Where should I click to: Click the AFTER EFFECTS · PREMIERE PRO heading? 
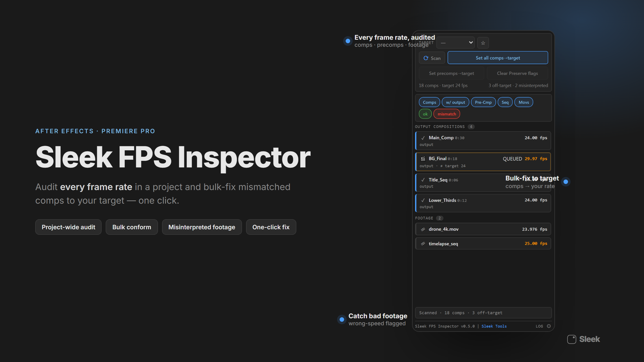95,131
